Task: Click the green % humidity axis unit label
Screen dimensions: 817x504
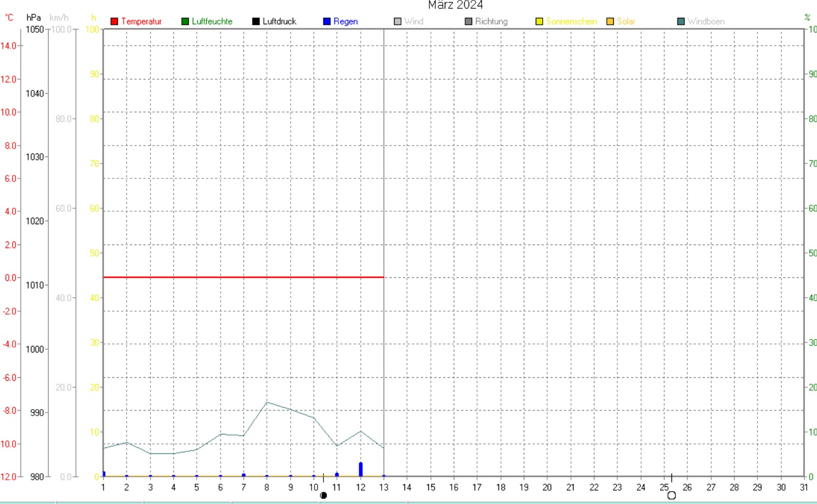Action: [x=807, y=18]
